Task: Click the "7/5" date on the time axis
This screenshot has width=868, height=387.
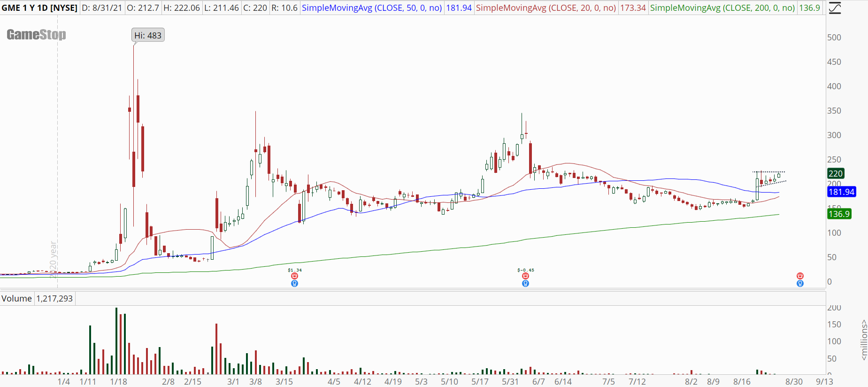Action: click(x=608, y=382)
